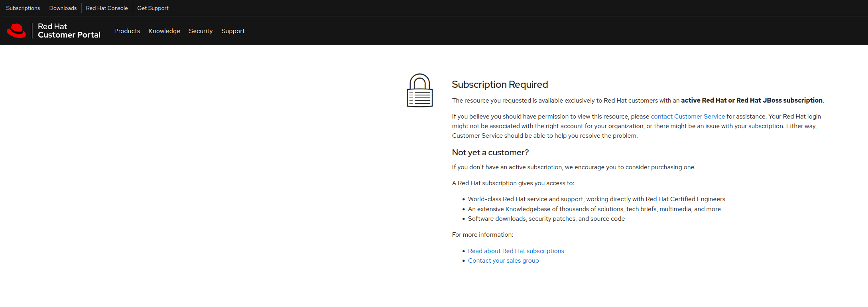The width and height of the screenshot is (868, 307).
Task: Click the Contact your sales group link
Action: click(503, 261)
